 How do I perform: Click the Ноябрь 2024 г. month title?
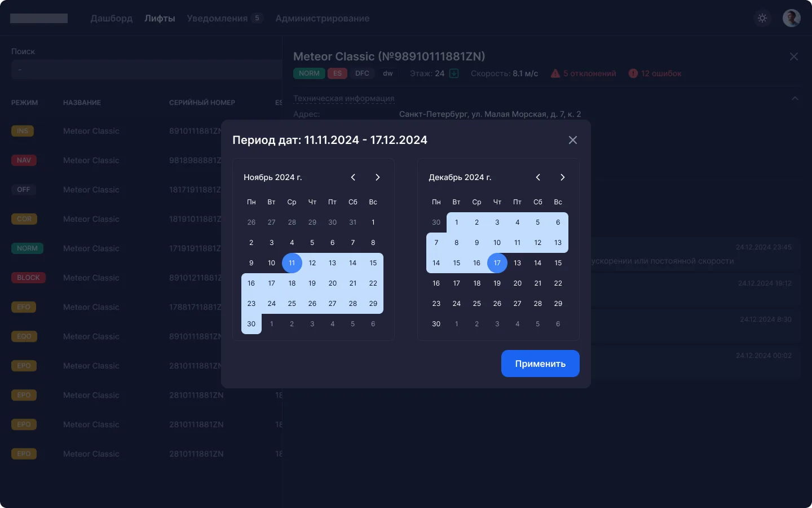click(x=273, y=177)
